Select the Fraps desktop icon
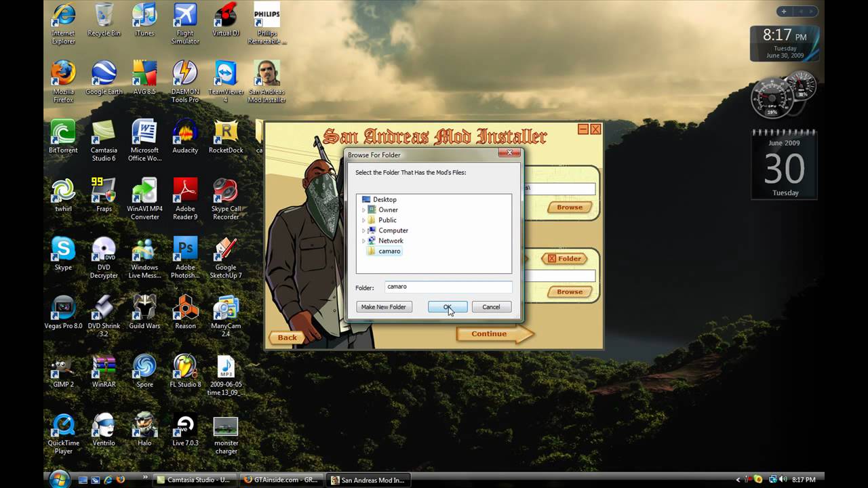This screenshot has height=488, width=868. coord(104,195)
